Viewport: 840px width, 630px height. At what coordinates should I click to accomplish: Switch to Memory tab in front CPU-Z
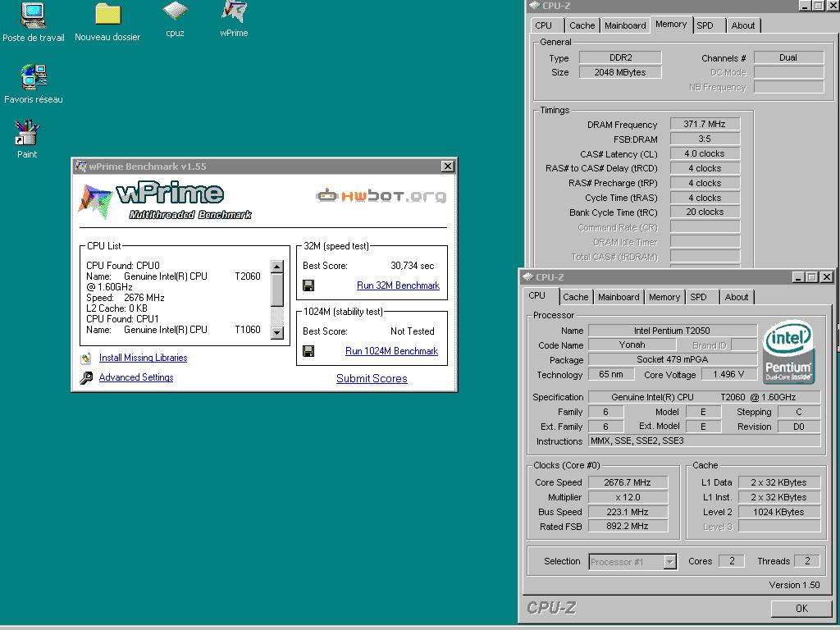[664, 297]
